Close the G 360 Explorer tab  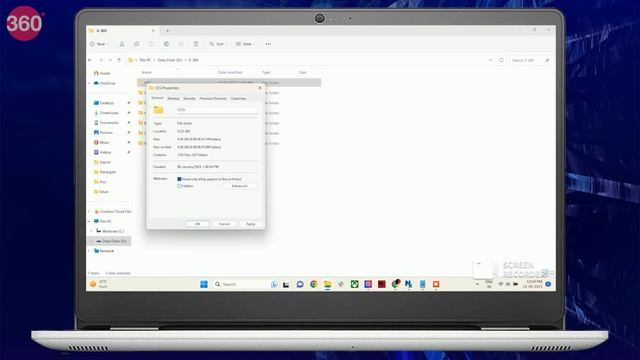(x=153, y=30)
